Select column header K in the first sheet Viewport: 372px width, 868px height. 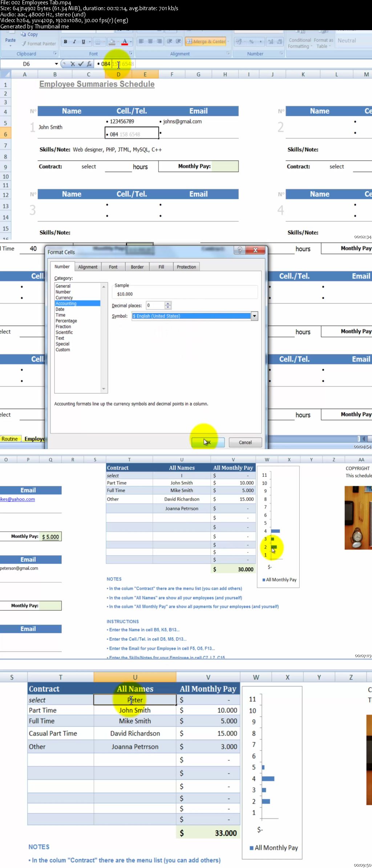coord(303,75)
